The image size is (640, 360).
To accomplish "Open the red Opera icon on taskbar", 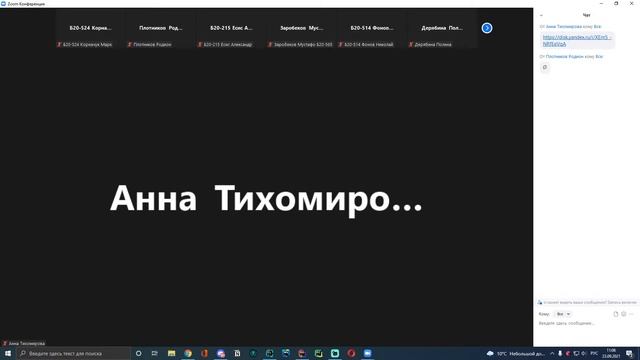I will 351,353.
